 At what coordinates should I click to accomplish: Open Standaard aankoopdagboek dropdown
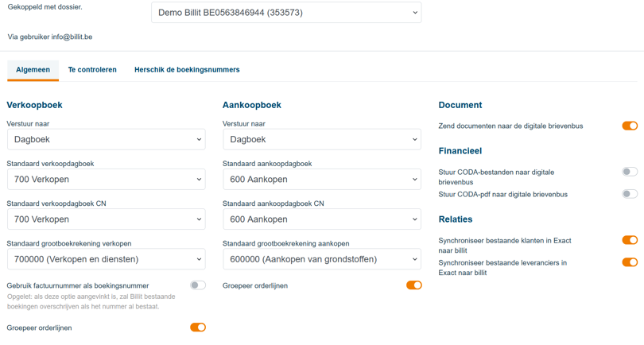pos(322,180)
